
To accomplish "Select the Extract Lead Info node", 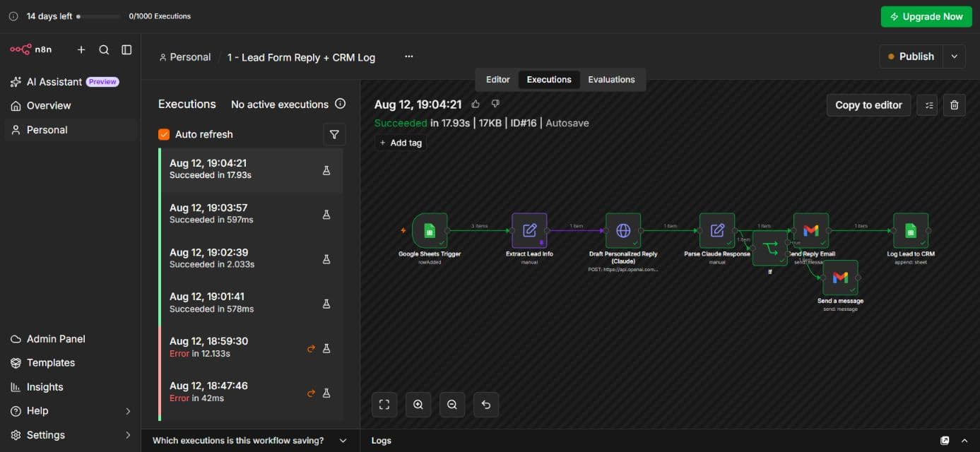I will 529,231.
